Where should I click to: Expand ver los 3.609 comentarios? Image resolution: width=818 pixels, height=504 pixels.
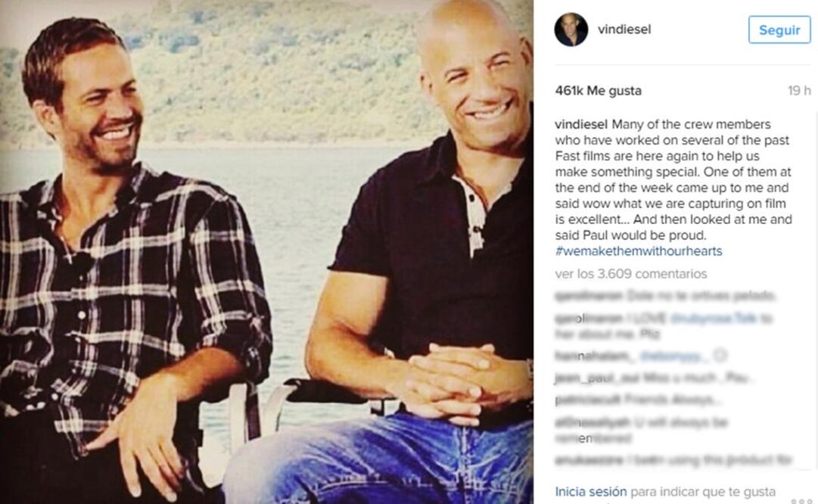631,274
